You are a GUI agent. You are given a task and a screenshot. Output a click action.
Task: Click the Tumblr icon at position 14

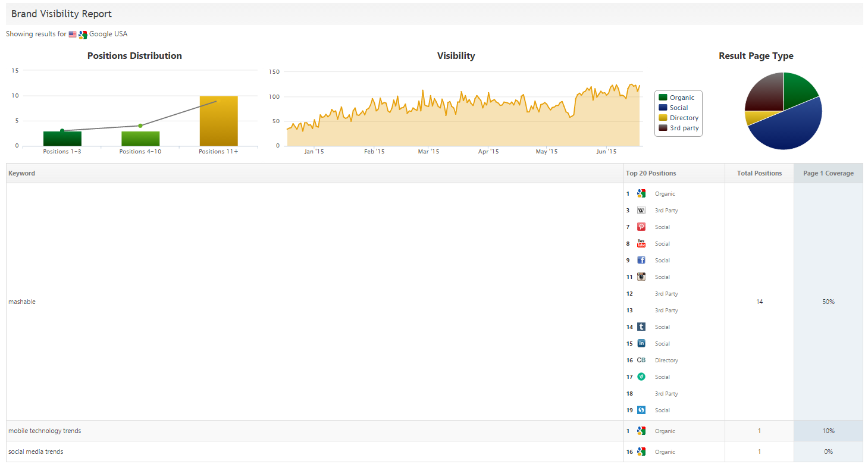[x=641, y=327]
